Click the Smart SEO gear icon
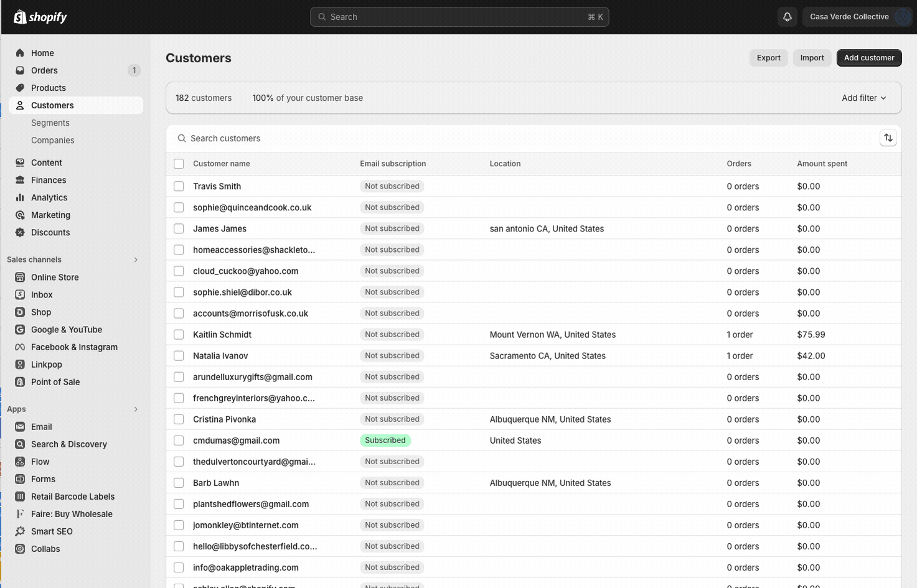The image size is (917, 588). click(20, 531)
